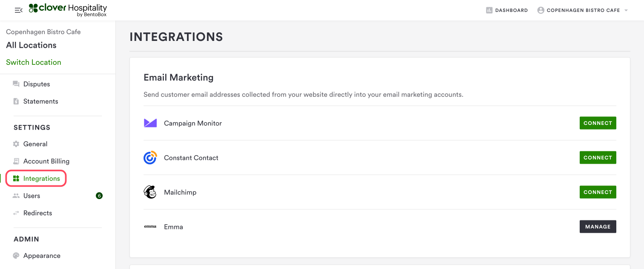
Task: Click the account profile avatar icon
Action: click(541, 10)
